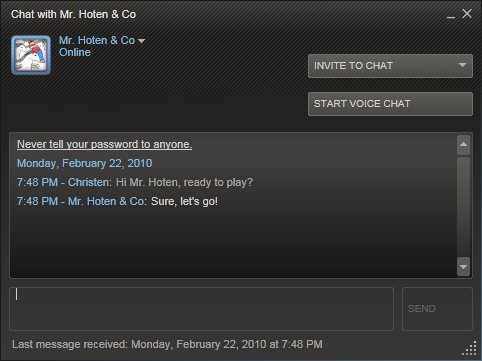Focus the message text input box
The width and height of the screenshot is (482, 361).
pyautogui.click(x=201, y=309)
